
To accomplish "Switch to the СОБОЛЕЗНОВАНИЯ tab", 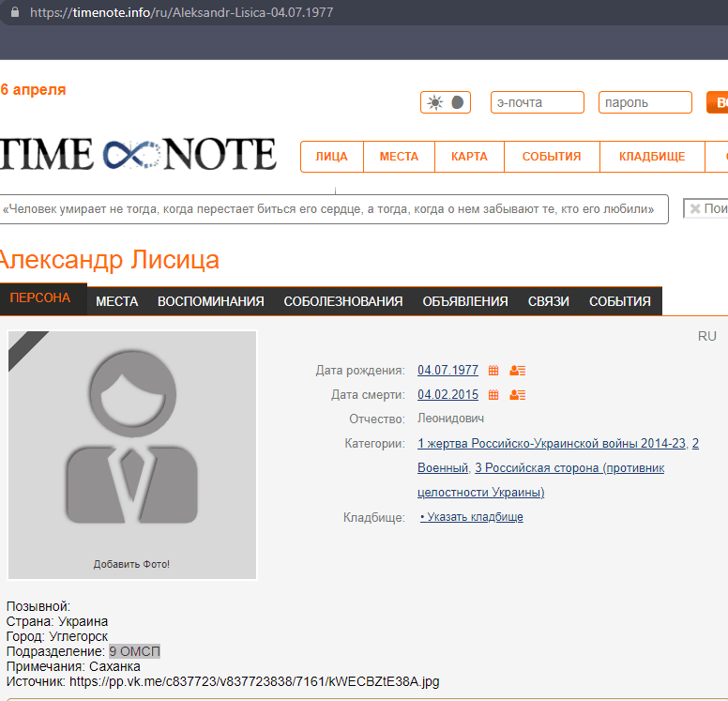I will (x=342, y=301).
